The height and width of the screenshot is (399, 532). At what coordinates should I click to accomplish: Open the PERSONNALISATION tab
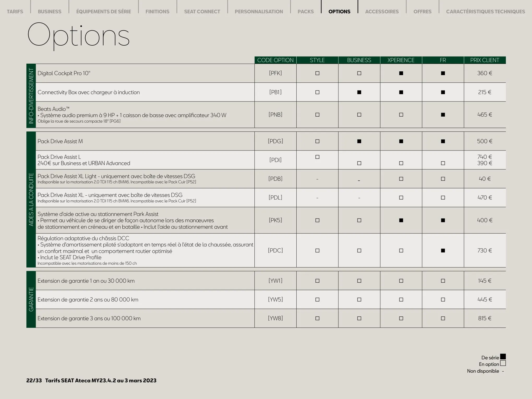pos(259,11)
